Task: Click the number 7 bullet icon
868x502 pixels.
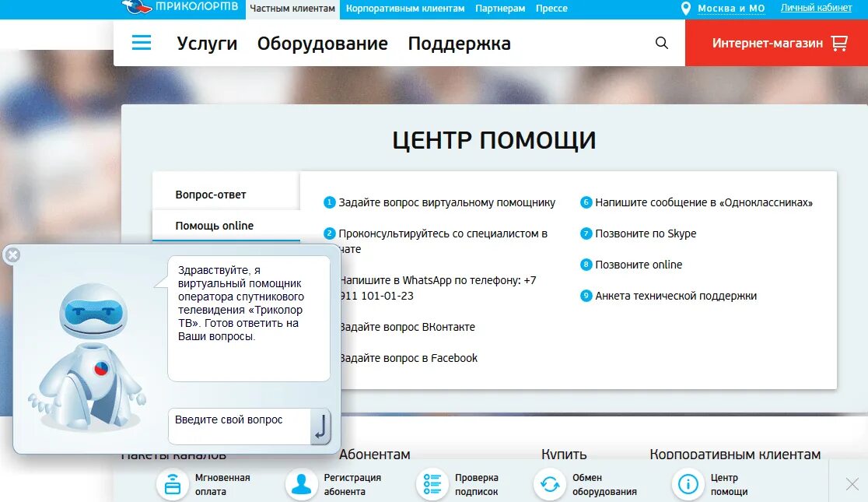Action: click(x=586, y=233)
